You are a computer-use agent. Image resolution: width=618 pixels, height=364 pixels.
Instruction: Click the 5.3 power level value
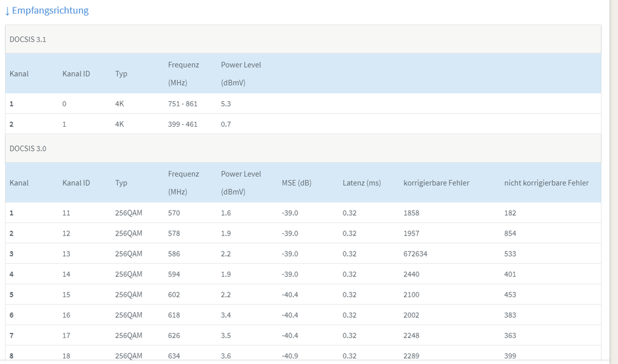(x=226, y=104)
